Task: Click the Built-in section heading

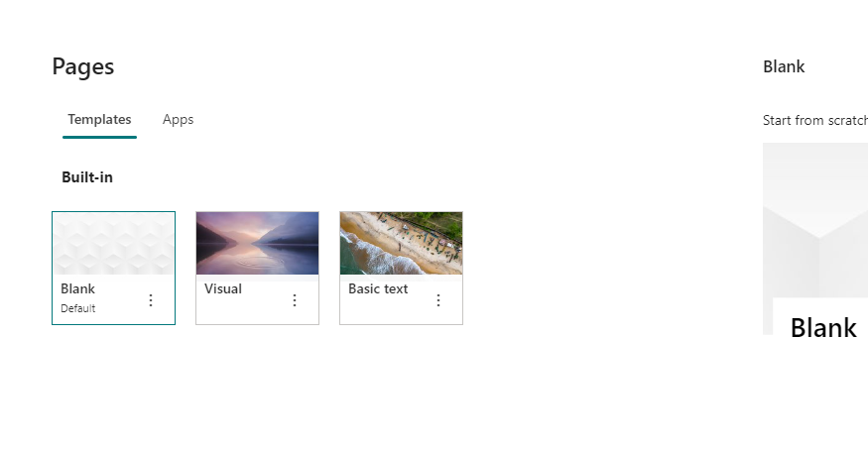Action: [x=87, y=177]
